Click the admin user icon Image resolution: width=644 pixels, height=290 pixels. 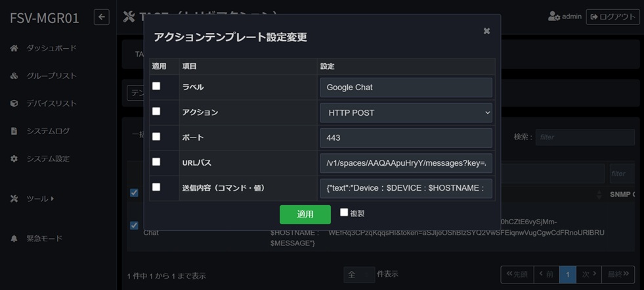[554, 16]
